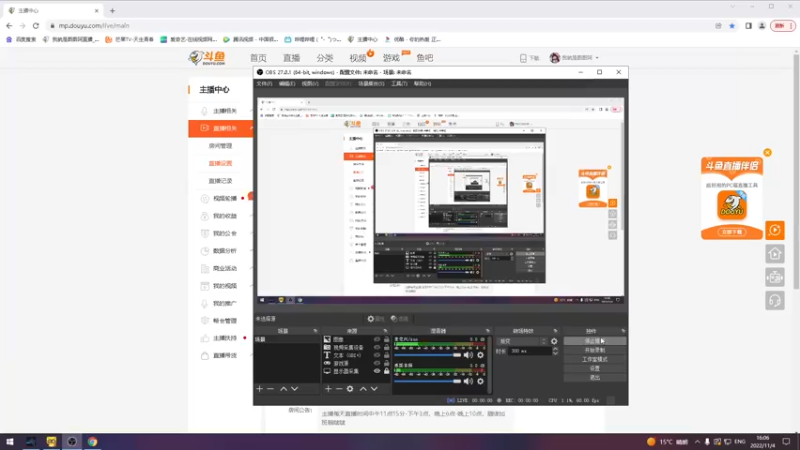Toggle visibility of the 图像 source
Viewport: 800px width, 450px height.
click(377, 339)
